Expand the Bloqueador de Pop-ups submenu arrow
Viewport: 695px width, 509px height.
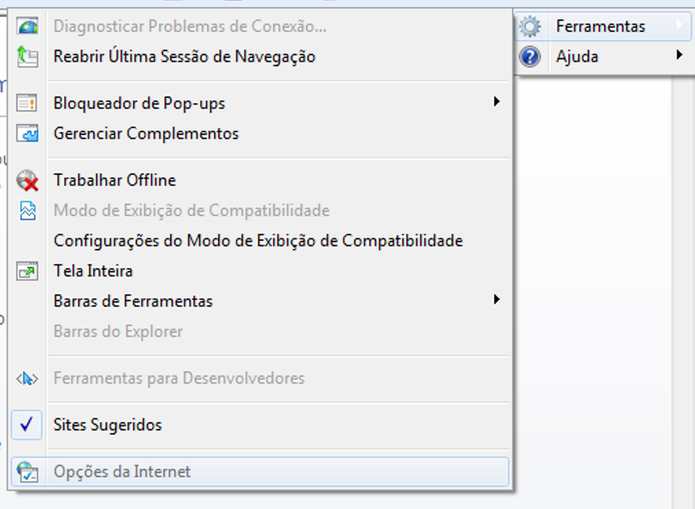(497, 102)
